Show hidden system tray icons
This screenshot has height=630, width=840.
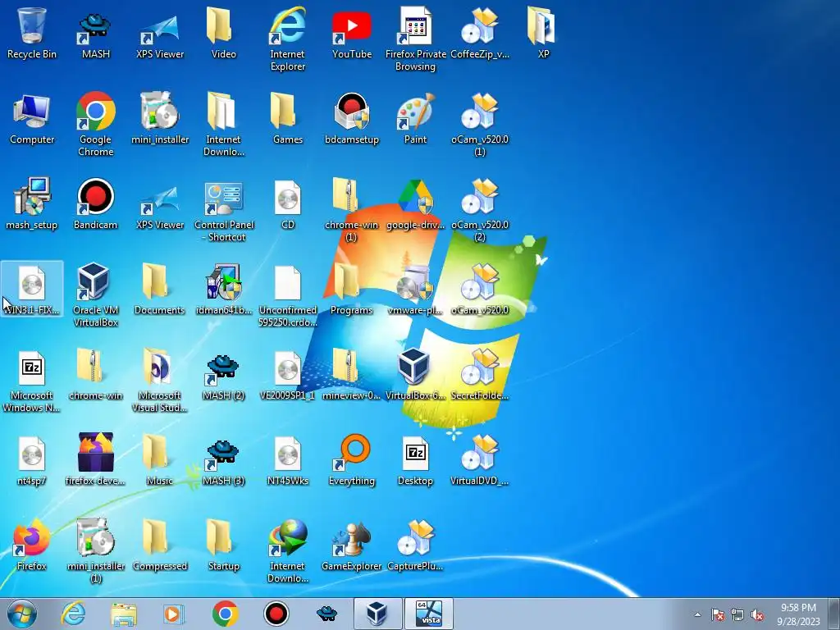[697, 614]
